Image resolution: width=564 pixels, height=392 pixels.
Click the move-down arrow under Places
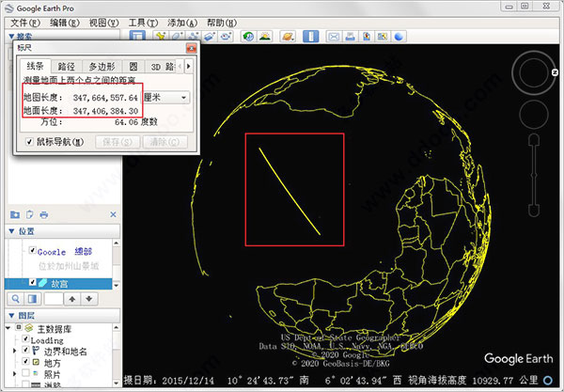click(89, 299)
